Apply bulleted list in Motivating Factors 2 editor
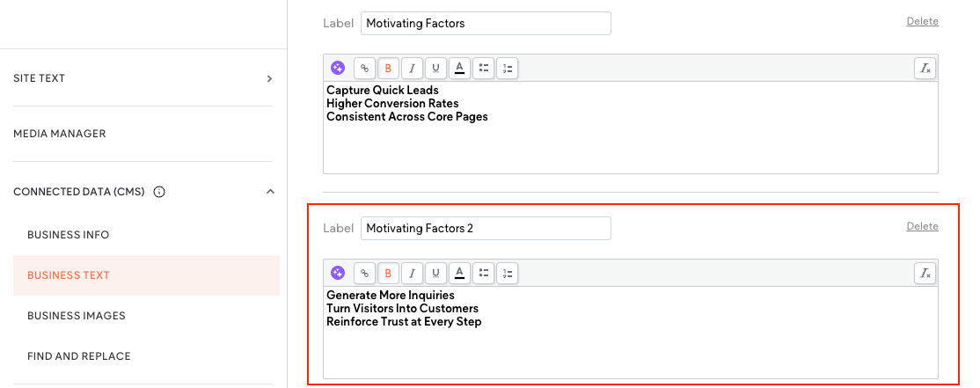The width and height of the screenshot is (980, 388). pyautogui.click(x=483, y=273)
